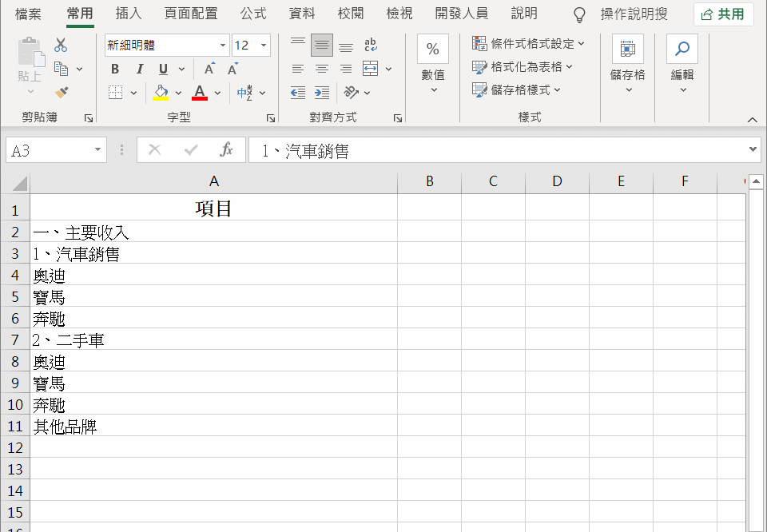767x532 pixels.
Task: Open the Number format (數值) group
Action: (x=433, y=64)
